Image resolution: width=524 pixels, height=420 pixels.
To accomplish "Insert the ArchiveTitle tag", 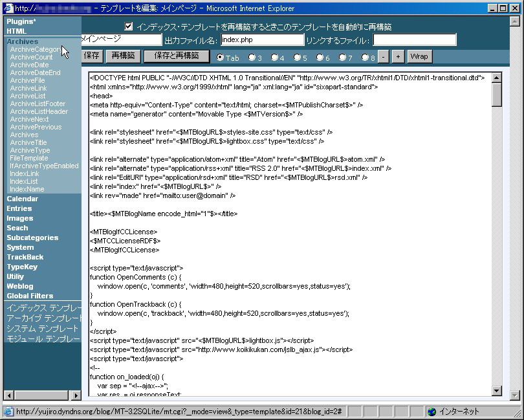I will [28, 142].
